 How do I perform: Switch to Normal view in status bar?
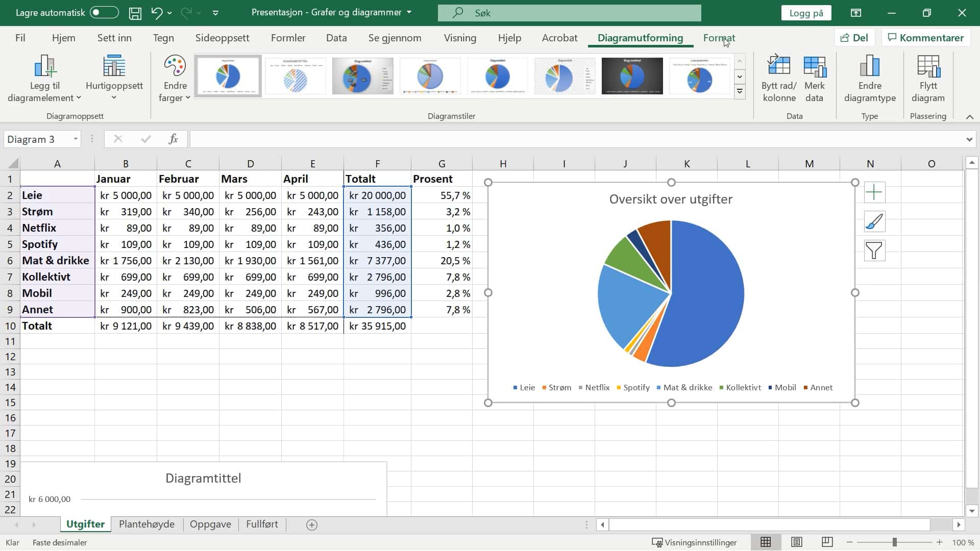pos(766,542)
